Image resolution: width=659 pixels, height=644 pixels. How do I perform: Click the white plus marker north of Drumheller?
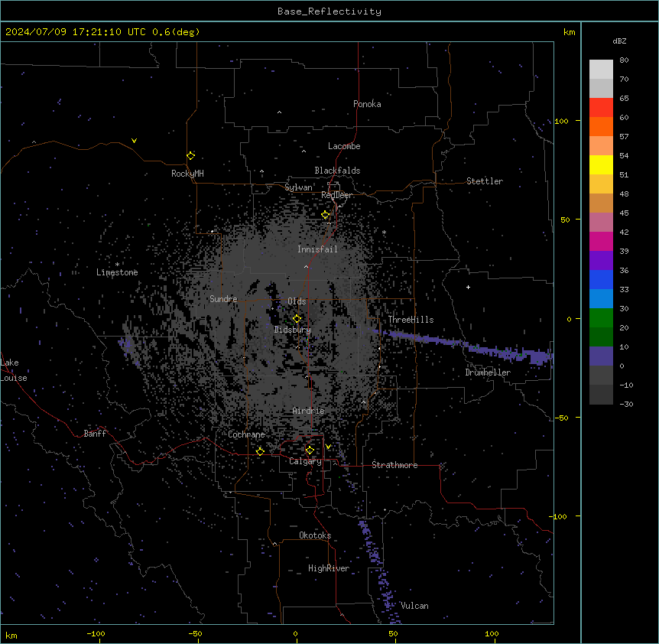click(468, 287)
